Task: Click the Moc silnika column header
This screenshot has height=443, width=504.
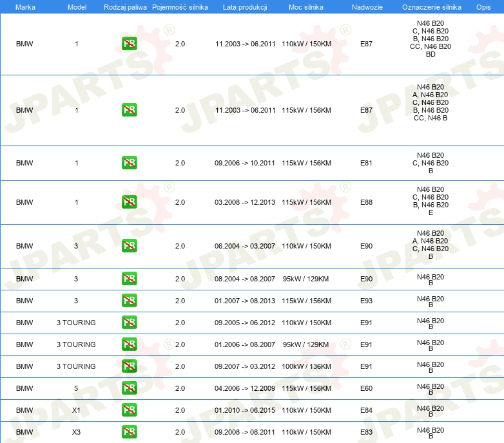Action: [x=306, y=7]
